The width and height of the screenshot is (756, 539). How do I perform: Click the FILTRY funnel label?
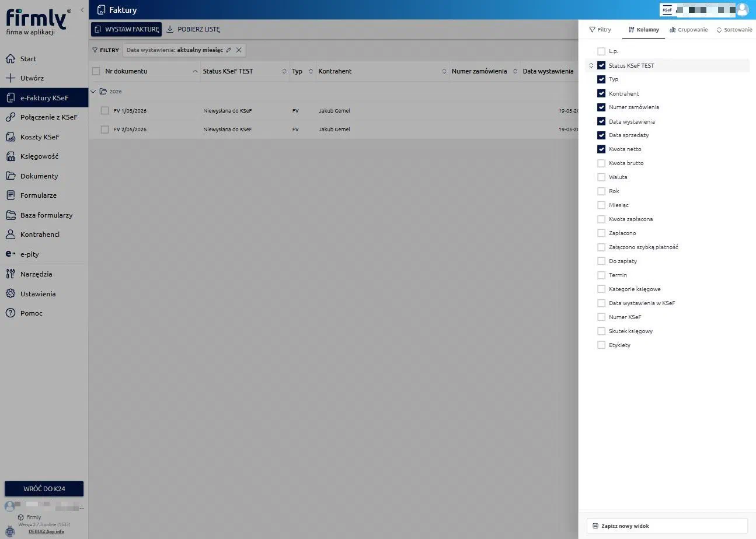pos(106,50)
